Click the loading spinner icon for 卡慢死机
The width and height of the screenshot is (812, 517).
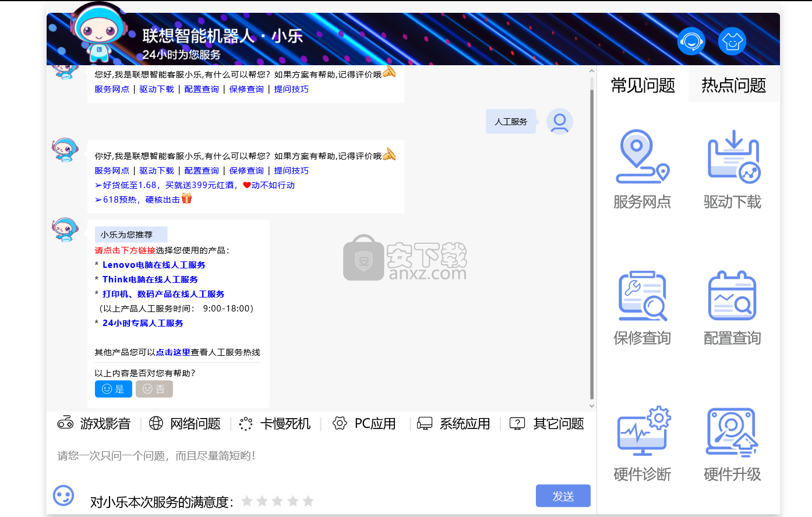coord(246,423)
